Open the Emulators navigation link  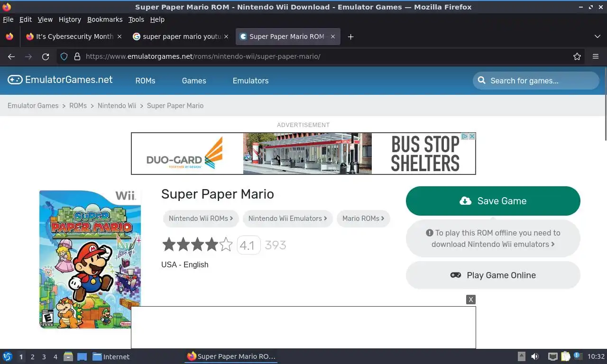(x=250, y=81)
